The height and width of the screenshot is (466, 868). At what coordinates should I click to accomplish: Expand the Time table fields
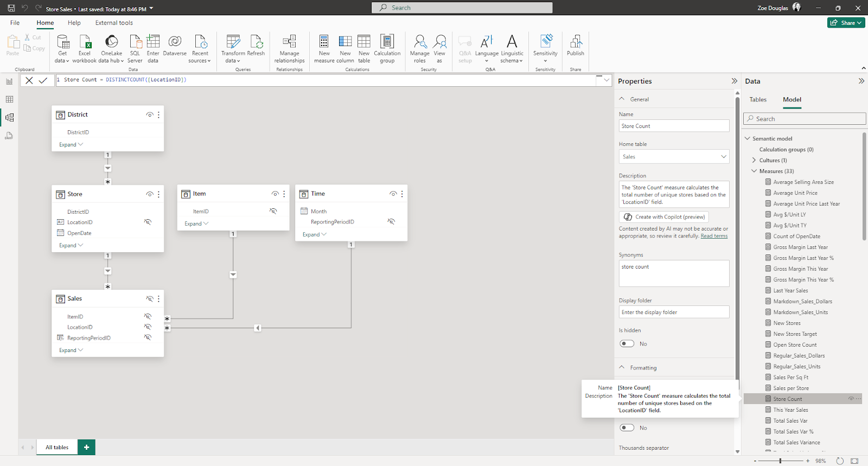point(315,234)
